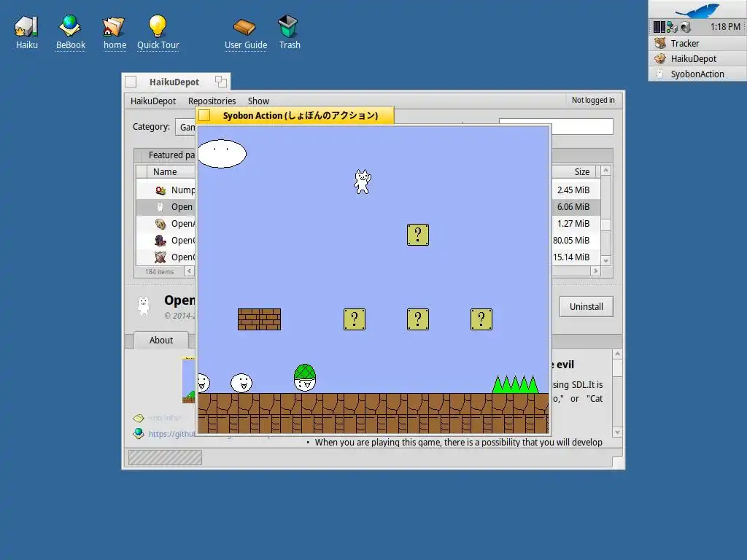Viewport: 747px width, 560px height.
Task: Click the 2.45 MiB size cell
Action: [573, 190]
